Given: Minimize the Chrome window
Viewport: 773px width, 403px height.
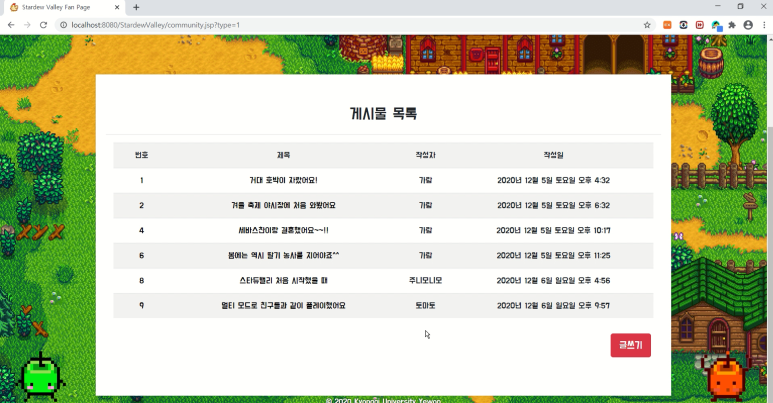Looking at the screenshot, I should 718,6.
